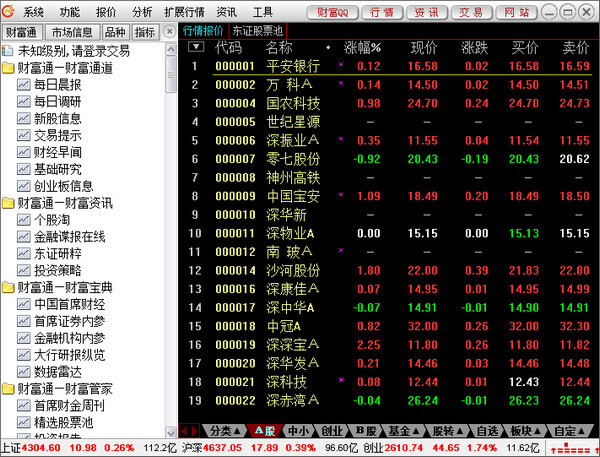Expand the 股转▲ bottom tab menu
Viewport: 600px width, 457px height.
[x=447, y=431]
